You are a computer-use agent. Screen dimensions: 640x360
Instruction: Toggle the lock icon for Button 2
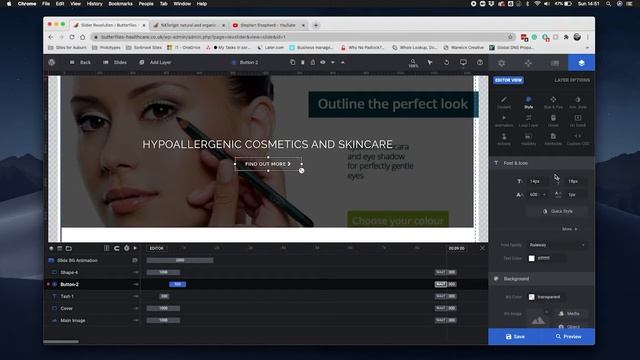(313, 62)
